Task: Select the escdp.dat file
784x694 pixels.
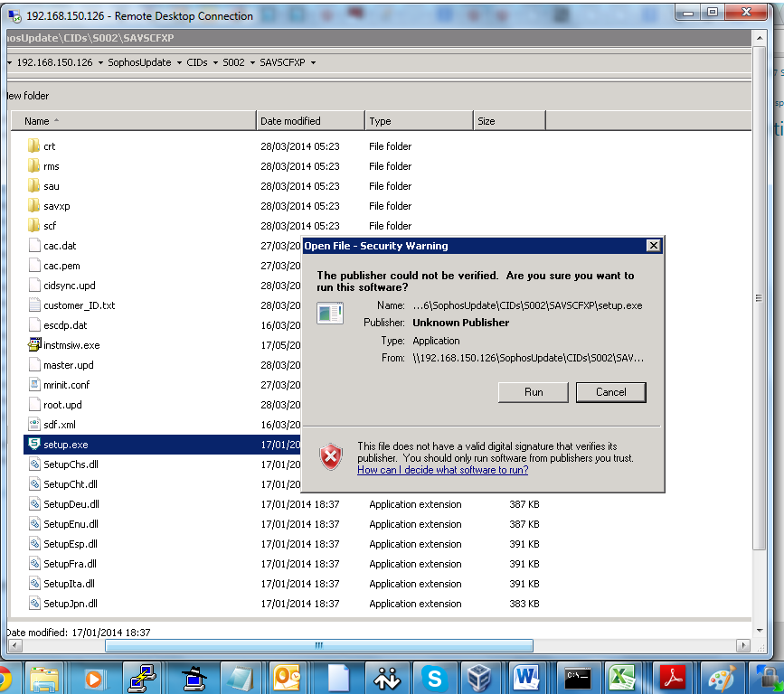Action: tap(65, 325)
